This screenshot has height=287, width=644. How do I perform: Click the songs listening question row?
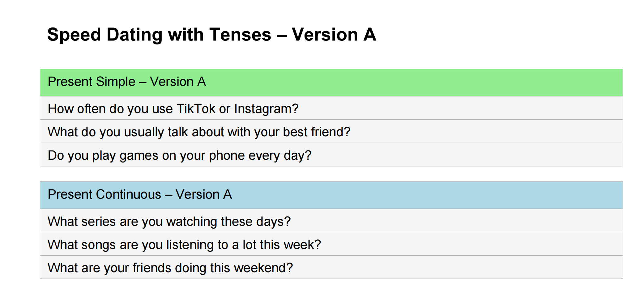pos(331,244)
